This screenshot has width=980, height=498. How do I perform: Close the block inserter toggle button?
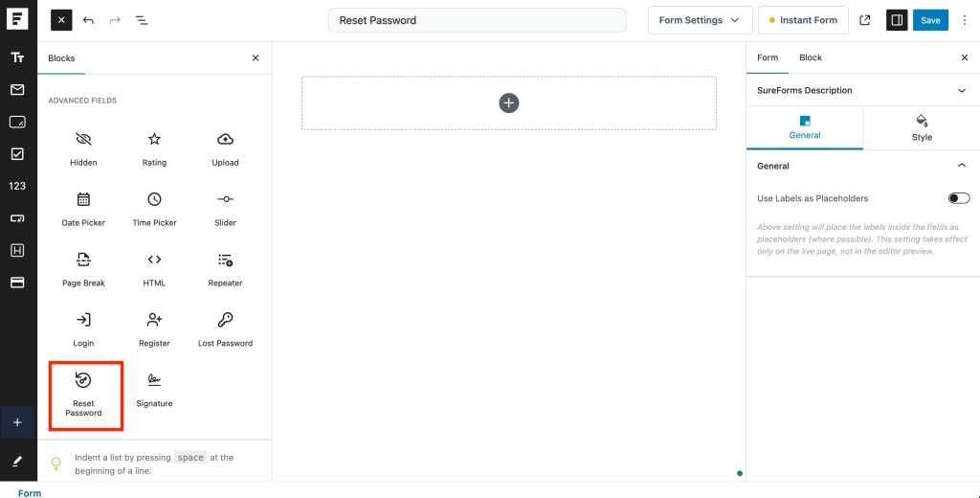[x=61, y=20]
